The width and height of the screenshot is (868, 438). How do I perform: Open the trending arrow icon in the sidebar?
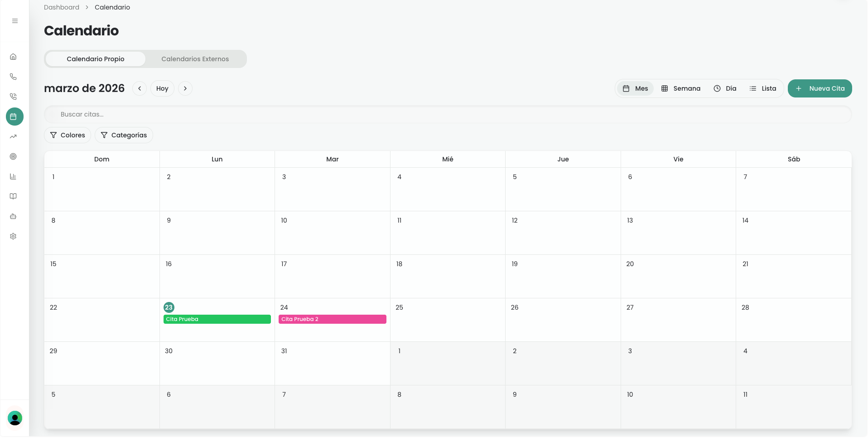[13, 136]
